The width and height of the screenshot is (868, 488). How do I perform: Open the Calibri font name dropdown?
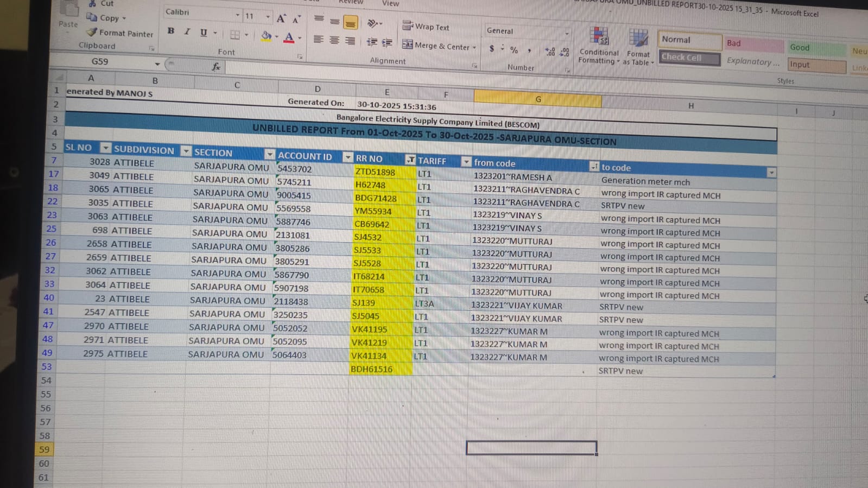[237, 15]
